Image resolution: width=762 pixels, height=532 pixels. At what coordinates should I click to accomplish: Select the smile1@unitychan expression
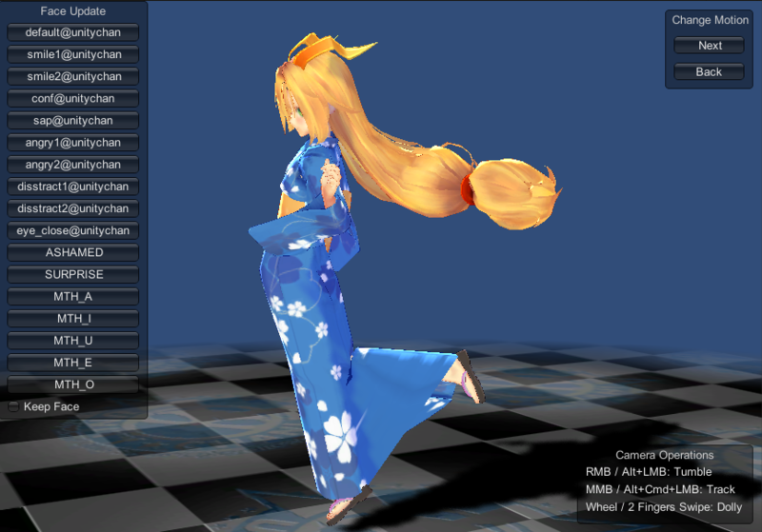pyautogui.click(x=73, y=54)
